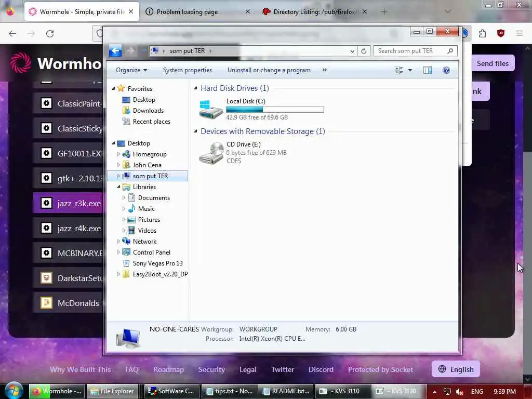Open the FAQ link in Wormhole footer
The width and height of the screenshot is (532, 399).
pyautogui.click(x=131, y=369)
